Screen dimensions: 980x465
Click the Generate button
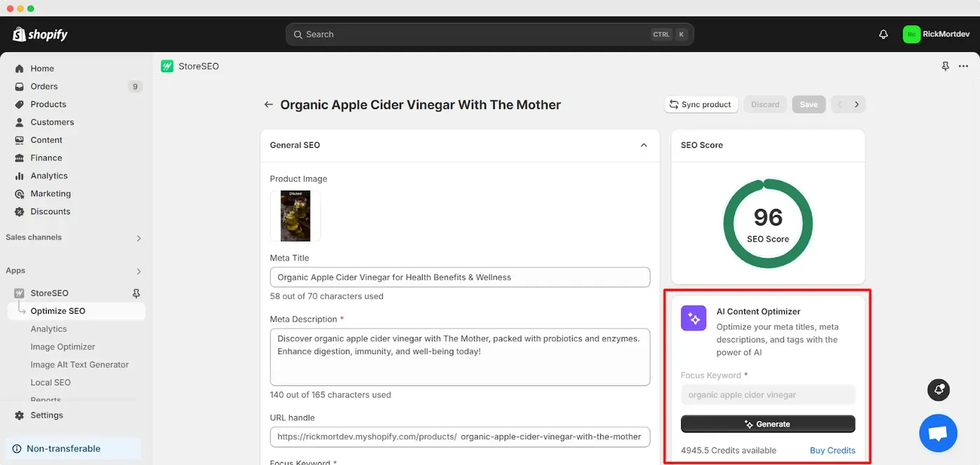click(x=768, y=424)
